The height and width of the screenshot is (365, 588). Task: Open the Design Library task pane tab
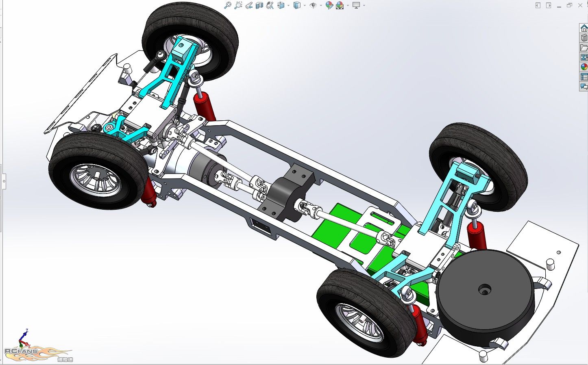584,38
